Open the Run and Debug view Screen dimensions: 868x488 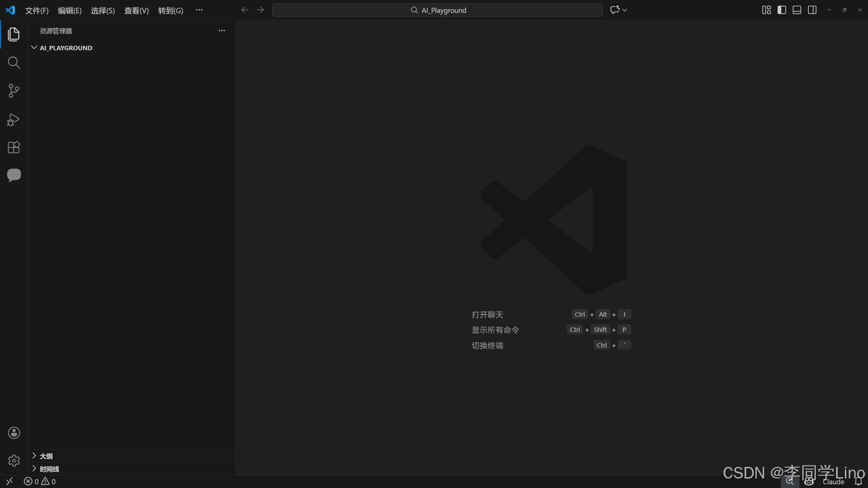pos(14,119)
